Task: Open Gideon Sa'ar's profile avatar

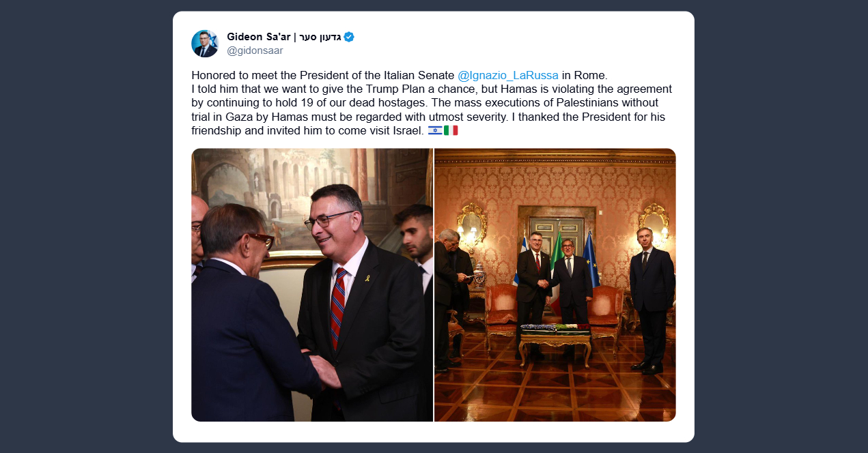Action: click(205, 44)
